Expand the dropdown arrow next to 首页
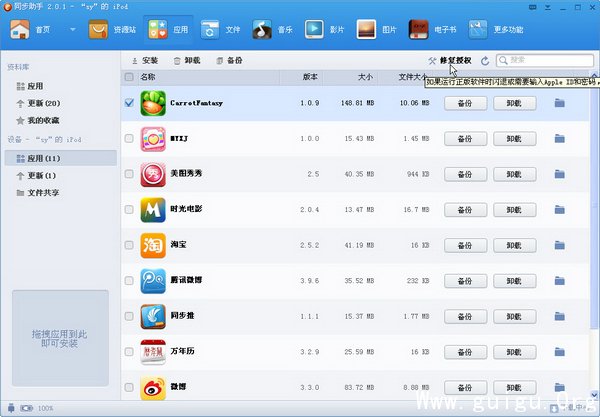Viewport: 600px width, 417px height. click(x=72, y=29)
